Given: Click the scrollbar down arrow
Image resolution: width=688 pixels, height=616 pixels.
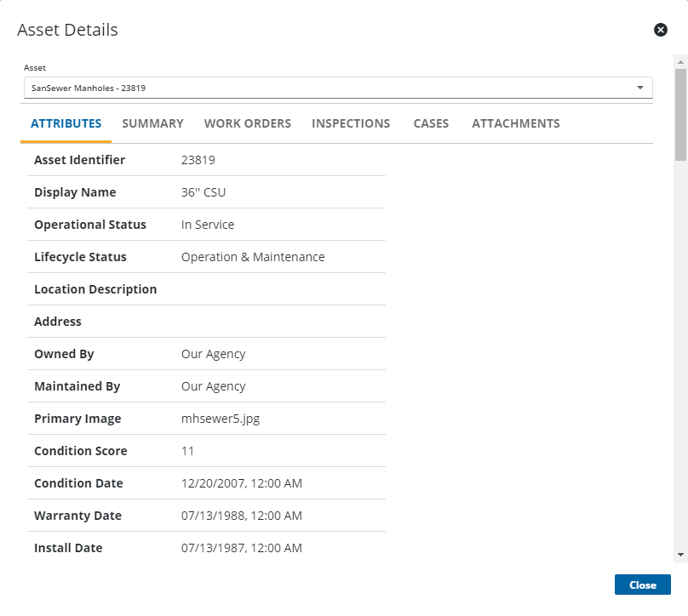Looking at the screenshot, I should [680, 554].
